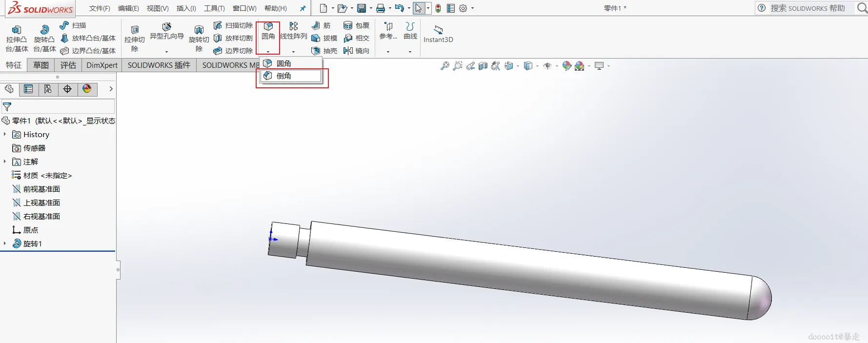Expand the History folder
The image size is (868, 343).
tap(5, 134)
